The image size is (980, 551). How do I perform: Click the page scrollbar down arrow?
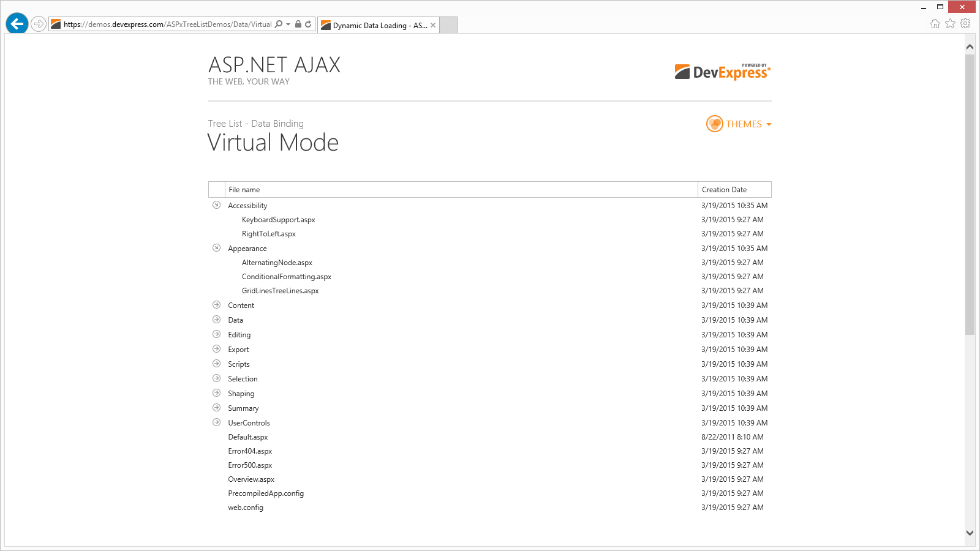point(970,533)
